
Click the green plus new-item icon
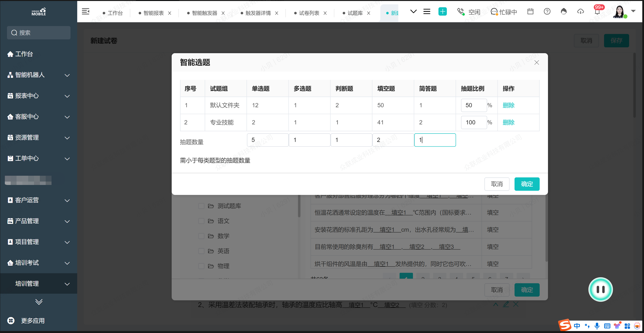coord(443,11)
